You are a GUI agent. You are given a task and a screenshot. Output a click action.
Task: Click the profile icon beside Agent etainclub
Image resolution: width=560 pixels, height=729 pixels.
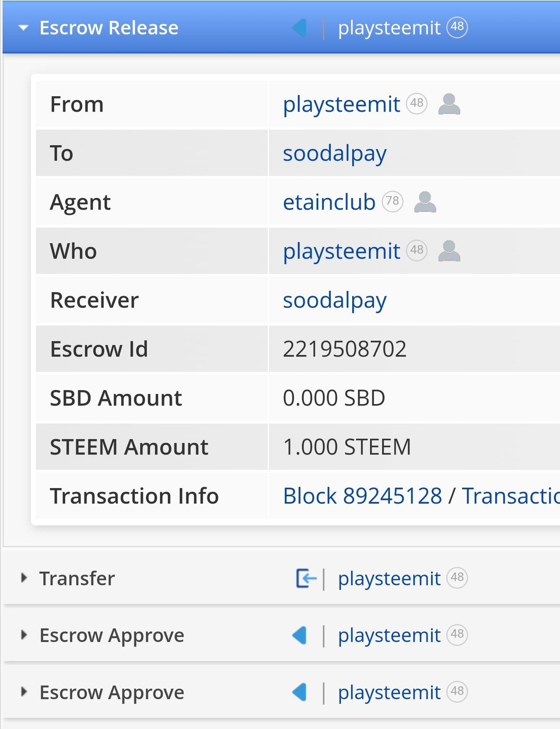(425, 202)
